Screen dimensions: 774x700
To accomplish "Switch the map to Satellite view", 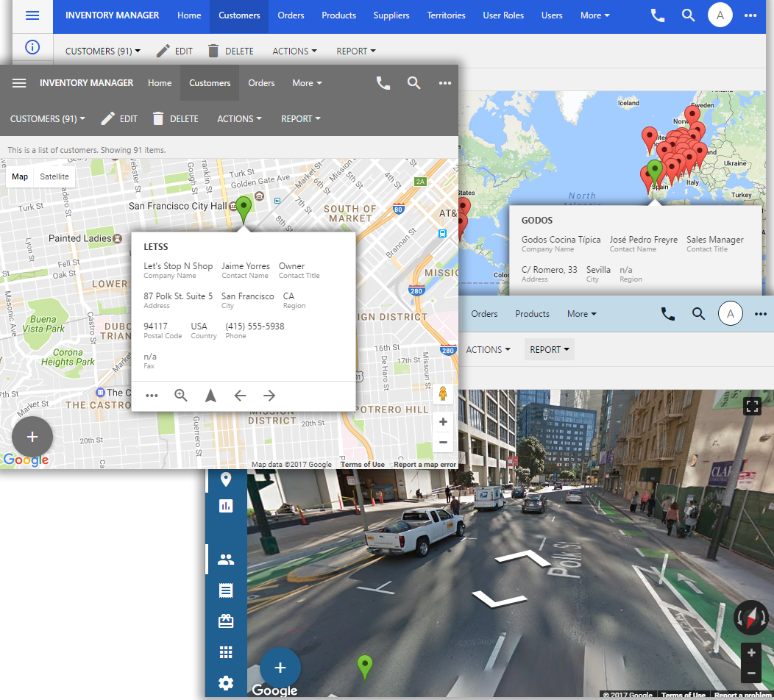I will tap(54, 176).
